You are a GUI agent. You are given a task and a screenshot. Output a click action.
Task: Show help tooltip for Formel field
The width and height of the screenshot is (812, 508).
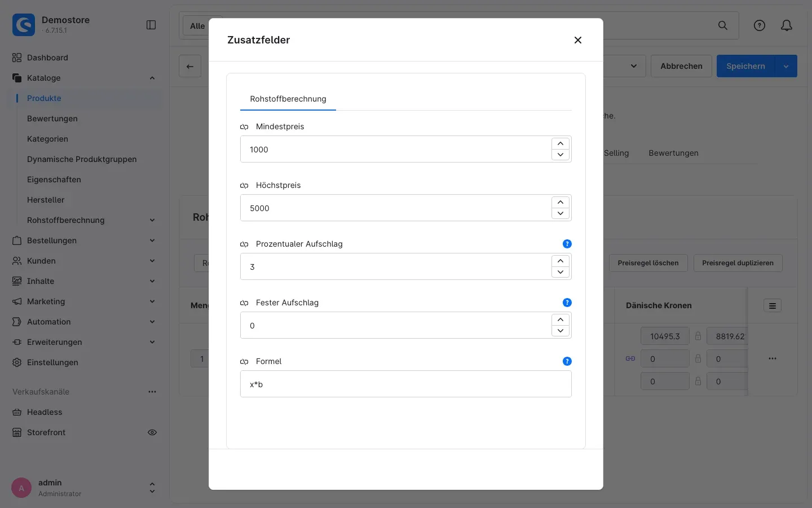pos(567,361)
